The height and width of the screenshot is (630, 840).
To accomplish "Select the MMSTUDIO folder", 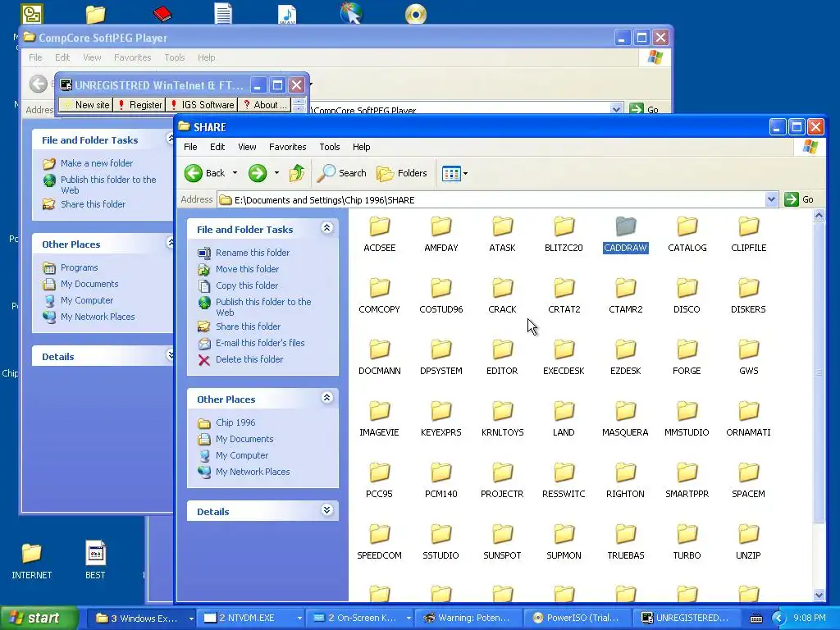I will (687, 419).
